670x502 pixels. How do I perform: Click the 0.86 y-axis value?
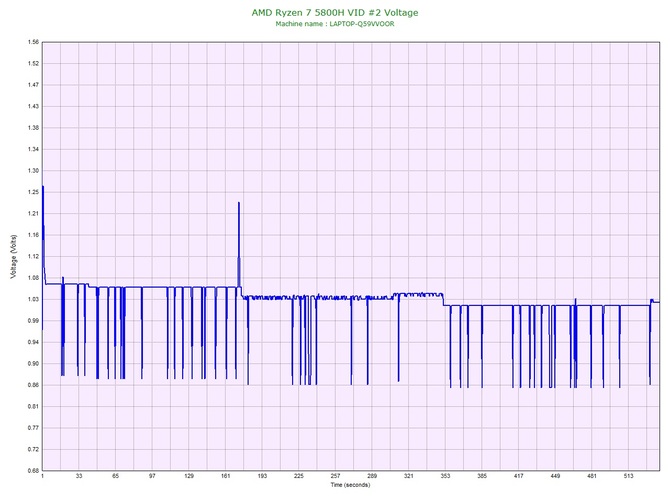point(33,385)
